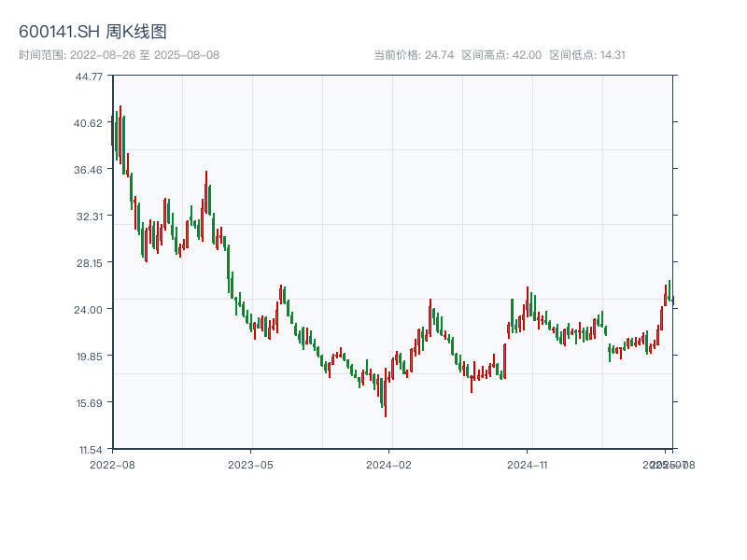Click the 2024-11 x-axis date label
Image resolution: width=747 pixels, height=560 pixels.
pyautogui.click(x=529, y=464)
